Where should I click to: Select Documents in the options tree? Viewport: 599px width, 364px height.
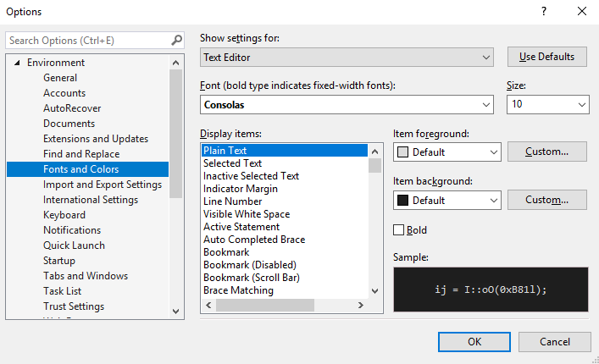pyautogui.click(x=69, y=124)
